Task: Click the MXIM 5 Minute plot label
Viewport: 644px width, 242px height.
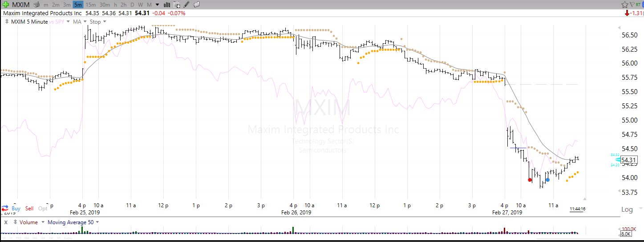Action: [x=29, y=21]
